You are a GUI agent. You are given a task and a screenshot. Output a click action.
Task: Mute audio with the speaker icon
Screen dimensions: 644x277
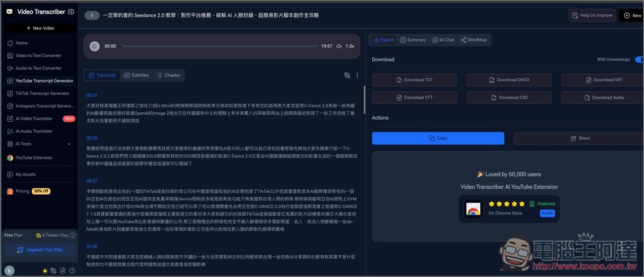(x=339, y=46)
